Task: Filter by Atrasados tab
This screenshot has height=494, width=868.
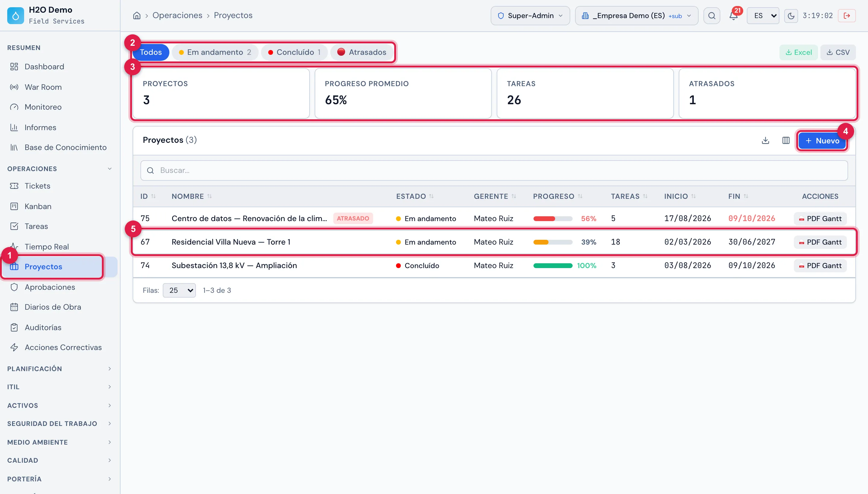Action: (x=362, y=52)
